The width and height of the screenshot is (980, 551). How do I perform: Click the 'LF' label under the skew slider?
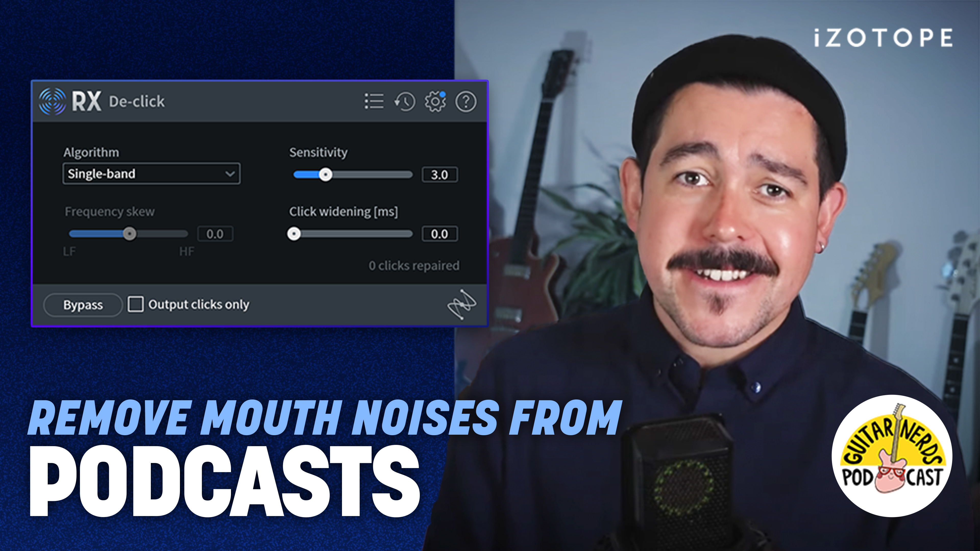[x=70, y=251]
